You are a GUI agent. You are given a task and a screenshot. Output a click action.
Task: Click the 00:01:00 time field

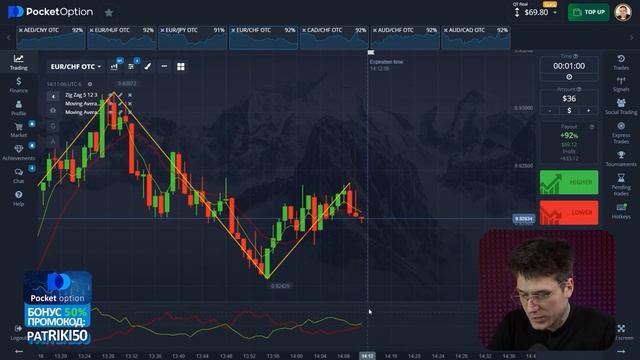569,66
